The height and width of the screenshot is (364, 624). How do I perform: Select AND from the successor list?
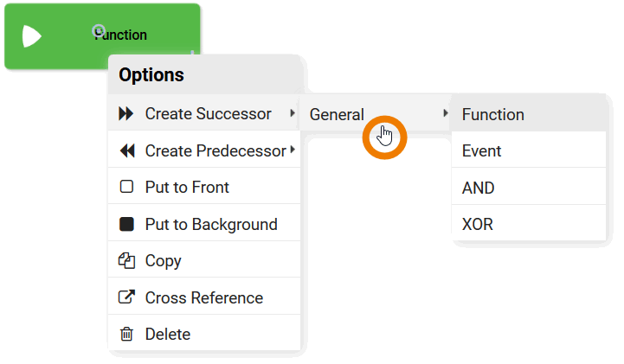point(479,188)
